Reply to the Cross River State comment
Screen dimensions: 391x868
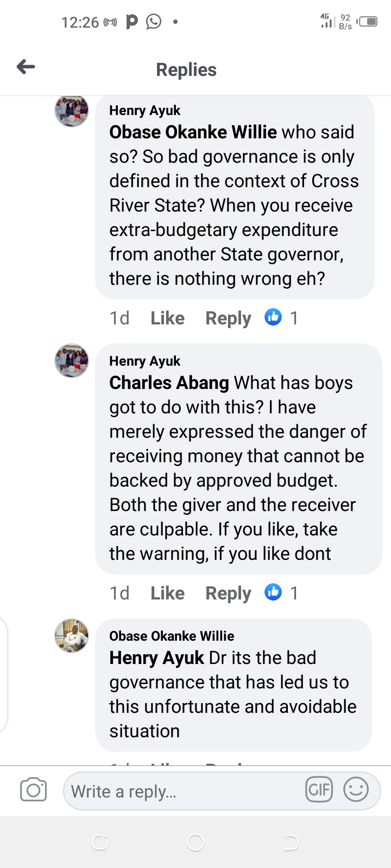point(228,318)
